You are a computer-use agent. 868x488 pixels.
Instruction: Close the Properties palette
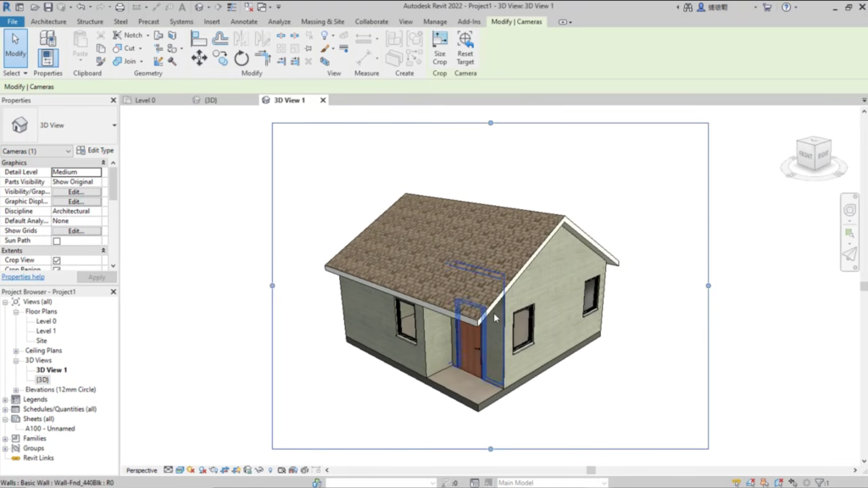click(x=114, y=100)
